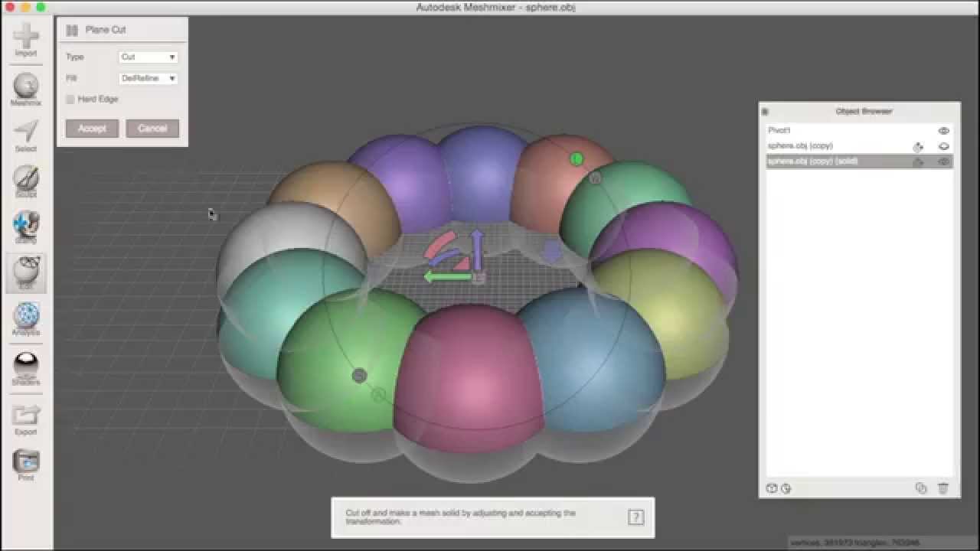Click lock icon of sphere.obj (copy) row

coord(918,146)
